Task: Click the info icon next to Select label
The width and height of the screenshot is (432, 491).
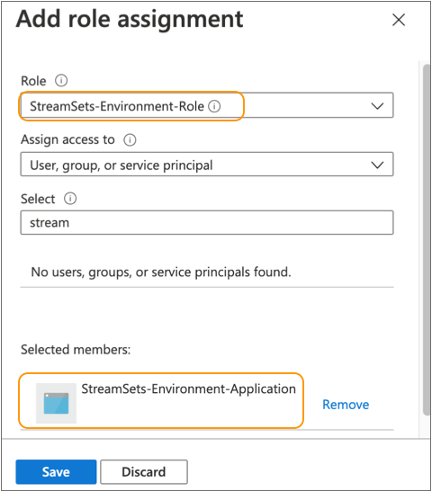Action: [x=70, y=199]
